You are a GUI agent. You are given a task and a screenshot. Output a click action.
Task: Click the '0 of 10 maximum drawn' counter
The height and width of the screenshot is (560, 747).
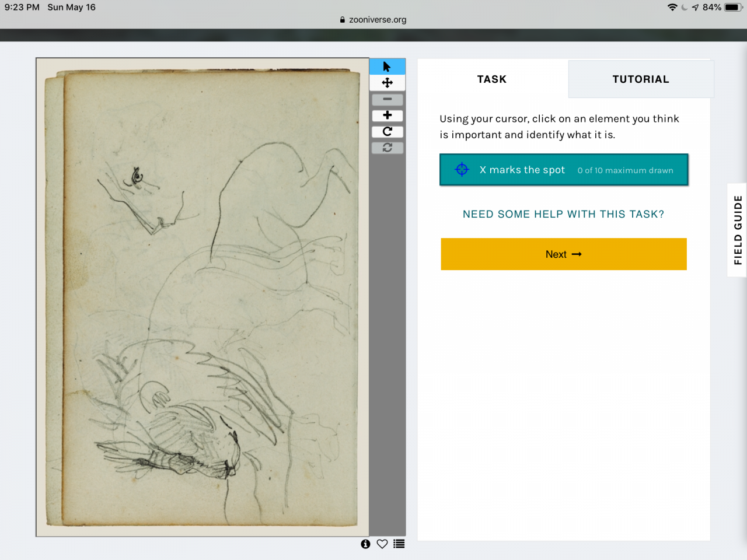tap(626, 170)
